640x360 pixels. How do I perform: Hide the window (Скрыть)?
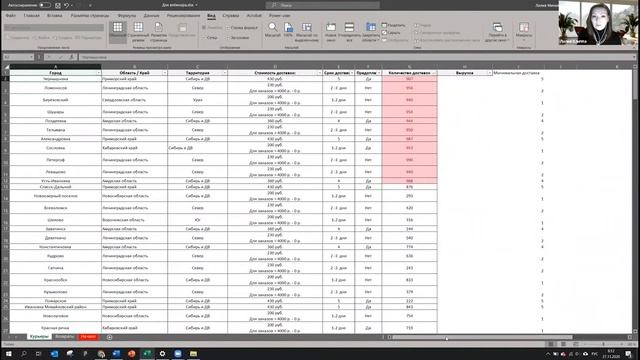tap(391, 33)
